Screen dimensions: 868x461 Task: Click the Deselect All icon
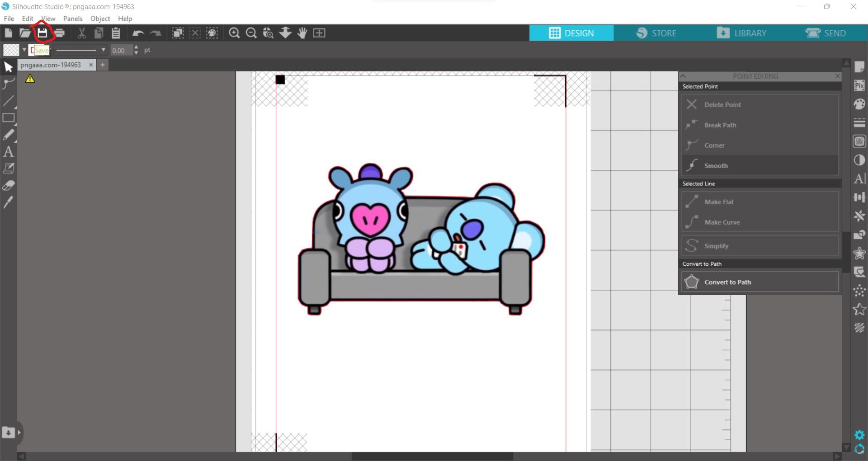click(x=195, y=33)
